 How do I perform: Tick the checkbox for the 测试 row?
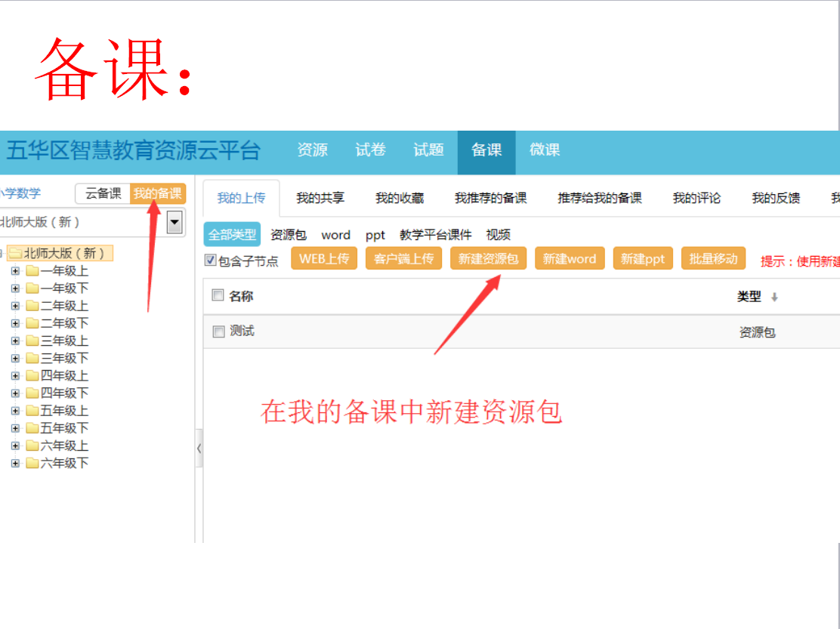(x=218, y=331)
